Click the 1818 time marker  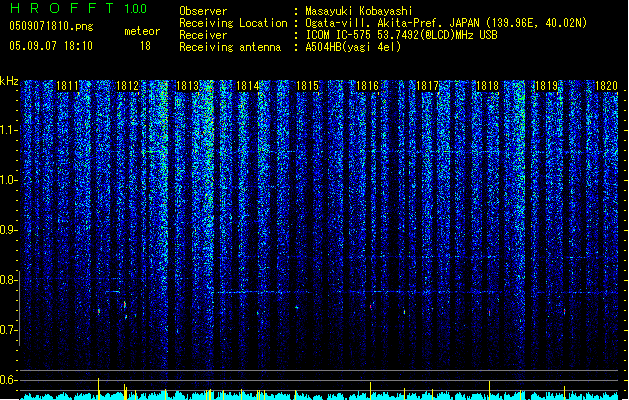pyautogui.click(x=487, y=86)
